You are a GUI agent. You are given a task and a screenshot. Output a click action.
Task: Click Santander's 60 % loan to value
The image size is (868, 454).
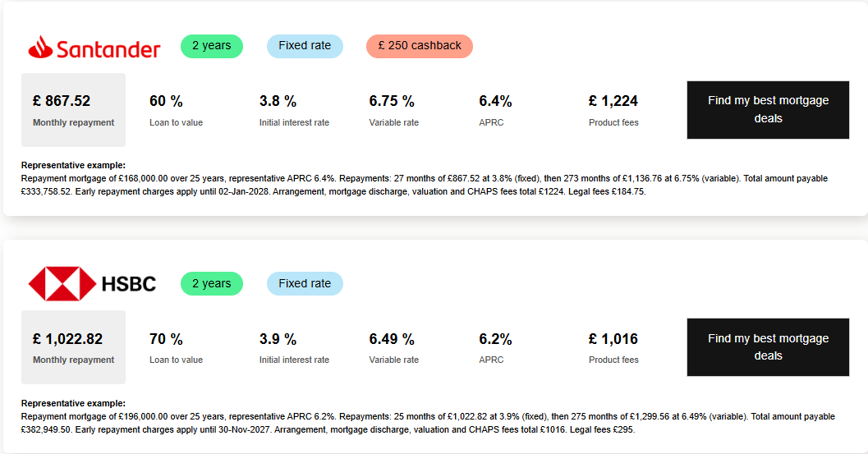coord(167,102)
